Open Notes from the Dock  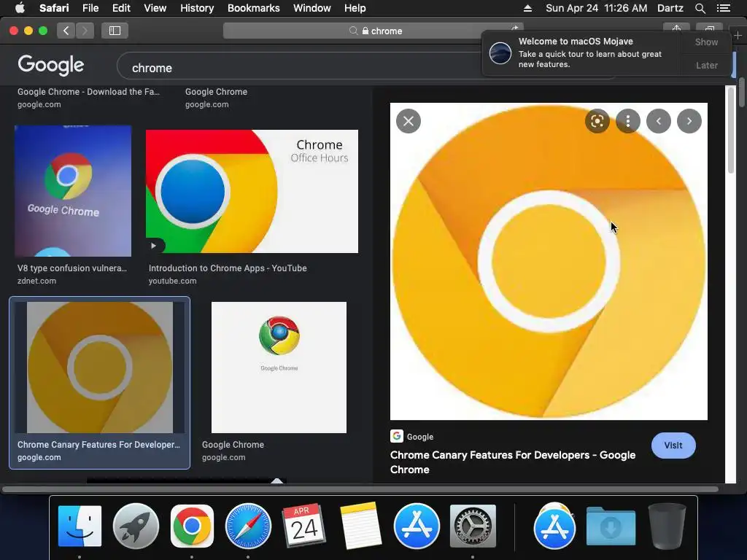point(360,526)
